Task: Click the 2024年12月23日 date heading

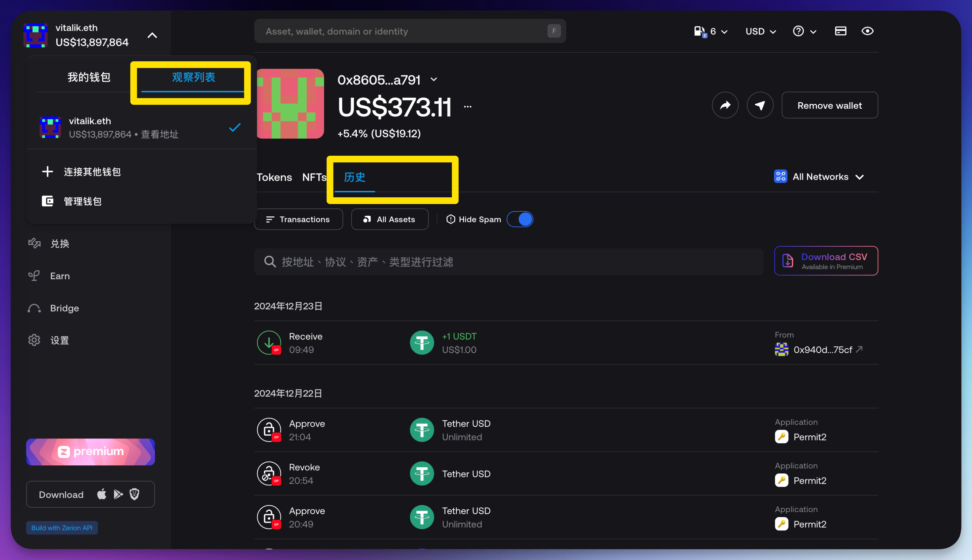Action: coord(288,306)
